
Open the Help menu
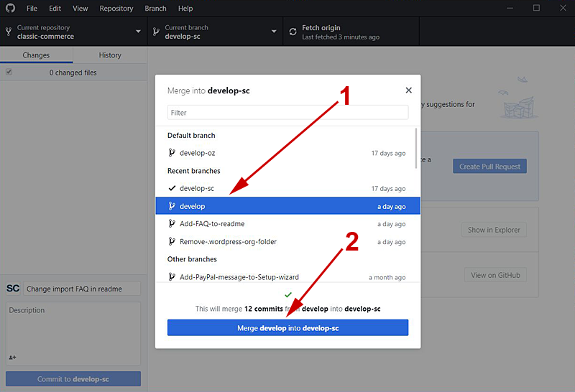(185, 8)
